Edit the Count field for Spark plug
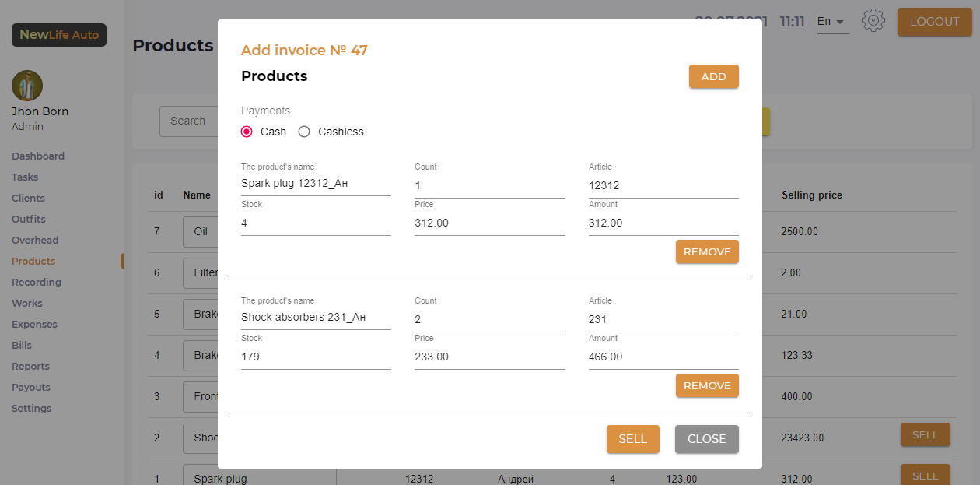980x485 pixels. tap(489, 185)
